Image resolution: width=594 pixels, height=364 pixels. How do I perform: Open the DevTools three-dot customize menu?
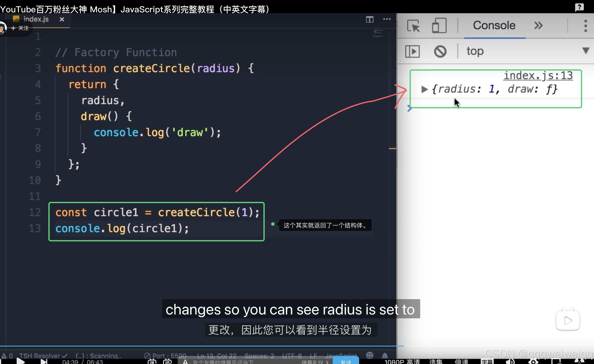click(x=585, y=26)
